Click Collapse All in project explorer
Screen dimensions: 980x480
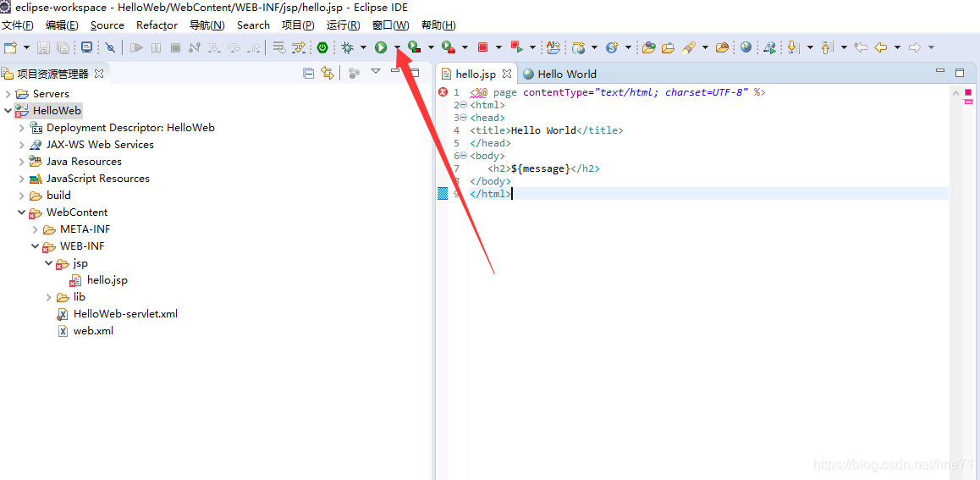point(308,73)
